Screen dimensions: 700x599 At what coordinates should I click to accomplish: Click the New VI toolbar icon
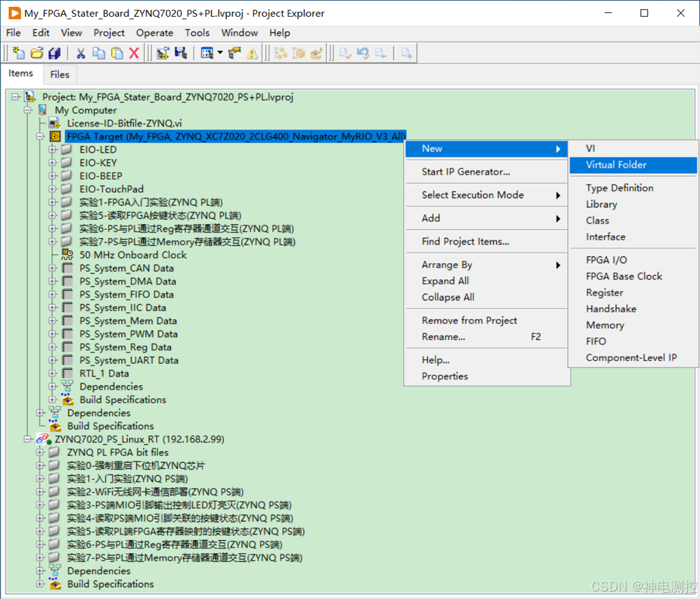[18, 53]
